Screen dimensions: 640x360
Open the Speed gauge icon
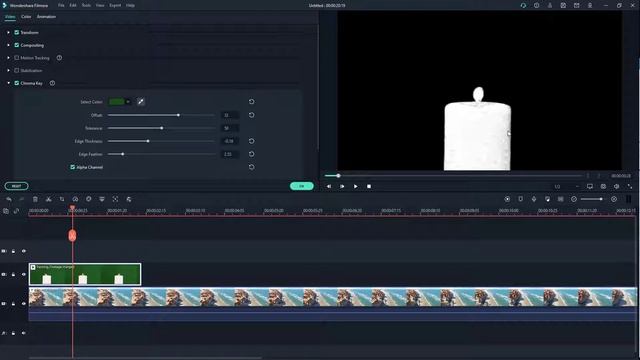point(76,199)
